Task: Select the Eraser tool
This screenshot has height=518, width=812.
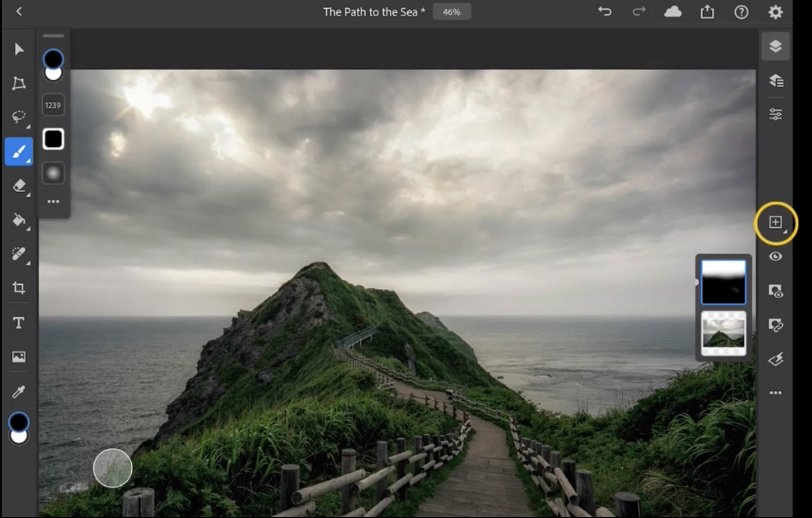Action: tap(19, 186)
